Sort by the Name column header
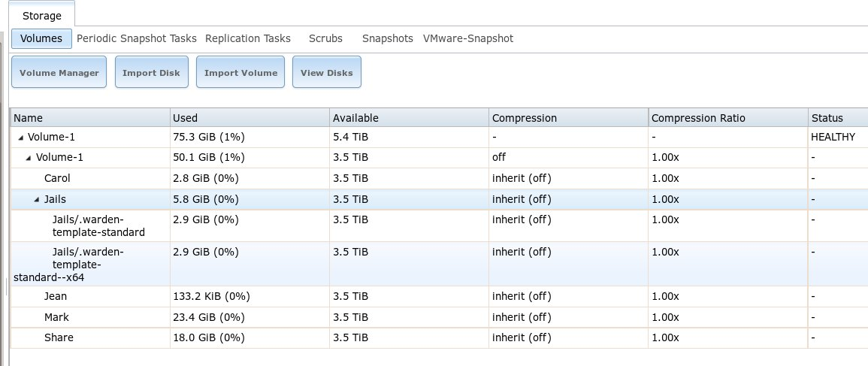 90,118
